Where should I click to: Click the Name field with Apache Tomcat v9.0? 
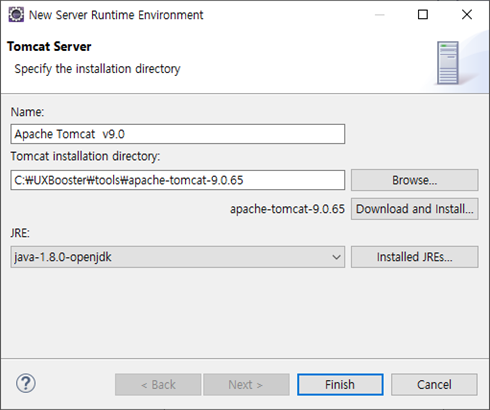tap(178, 134)
